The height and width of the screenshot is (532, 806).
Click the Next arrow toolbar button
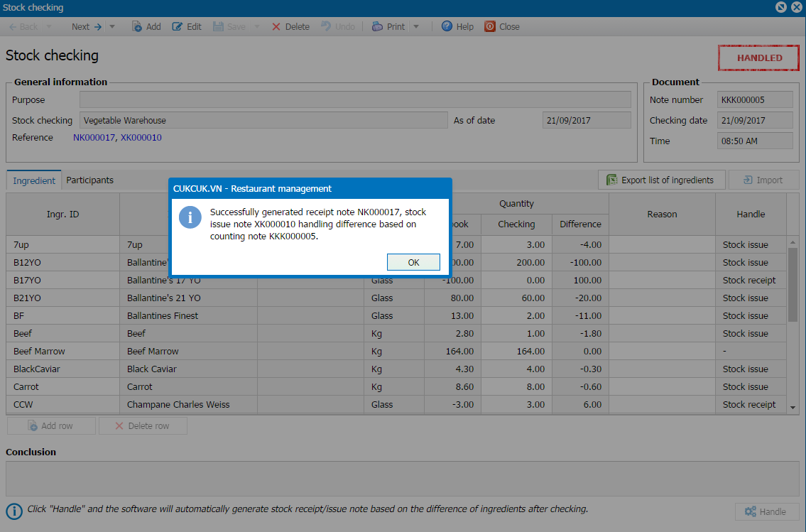pyautogui.click(x=87, y=27)
